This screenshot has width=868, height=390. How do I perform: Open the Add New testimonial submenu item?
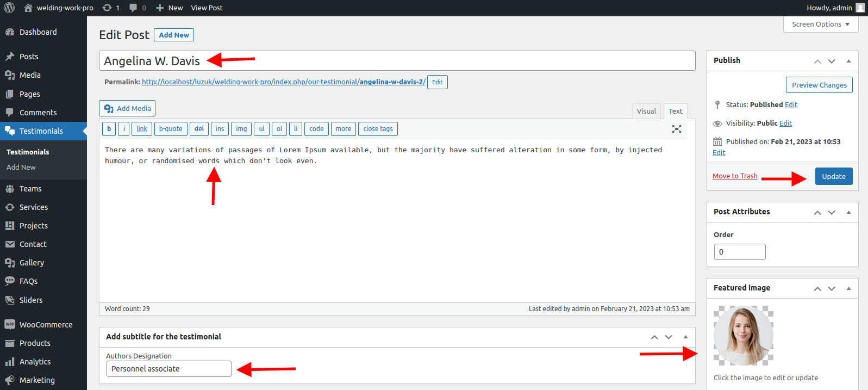click(21, 167)
